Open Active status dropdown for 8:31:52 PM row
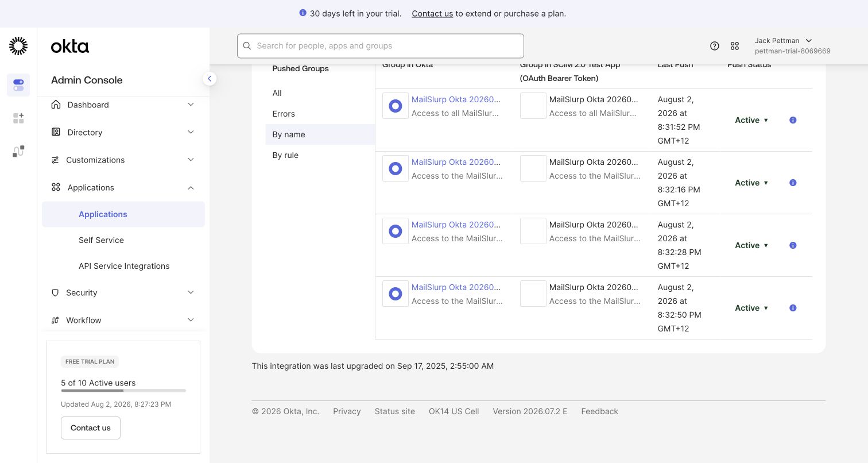This screenshot has height=463, width=868. click(x=751, y=120)
